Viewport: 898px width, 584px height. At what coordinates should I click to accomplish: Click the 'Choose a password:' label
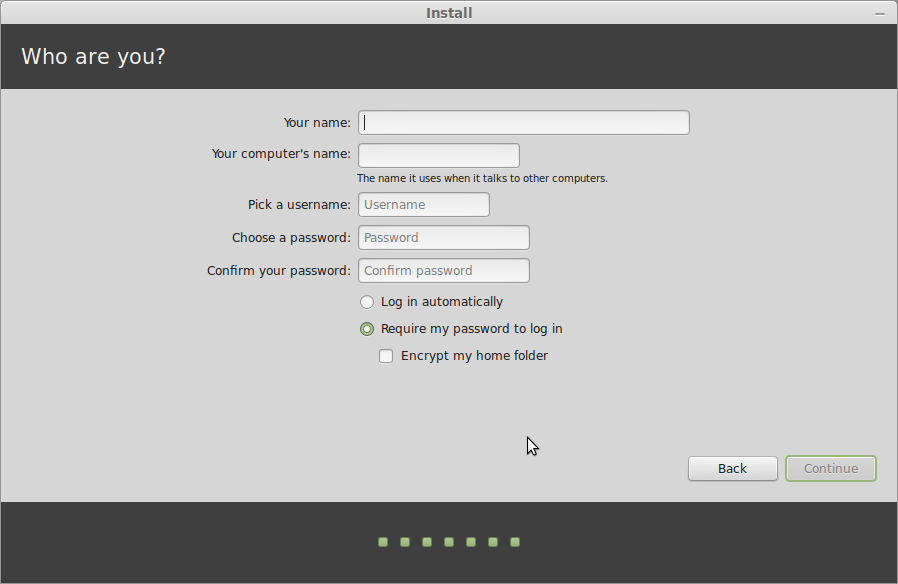(291, 238)
